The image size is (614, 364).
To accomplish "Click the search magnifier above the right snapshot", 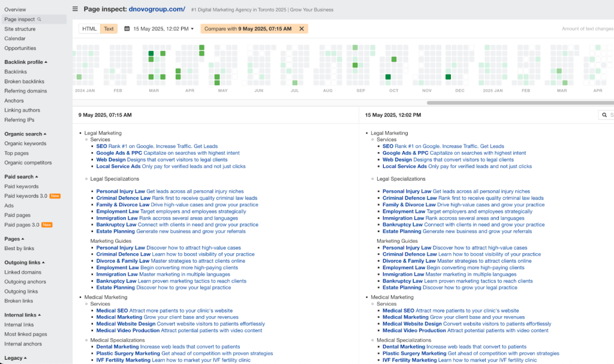I will tap(604, 115).
